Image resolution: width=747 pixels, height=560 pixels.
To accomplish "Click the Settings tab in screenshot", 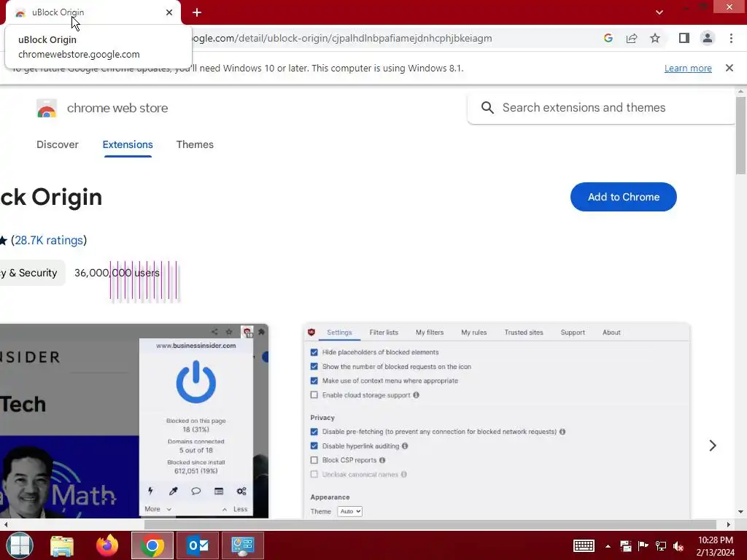I will click(x=339, y=332).
